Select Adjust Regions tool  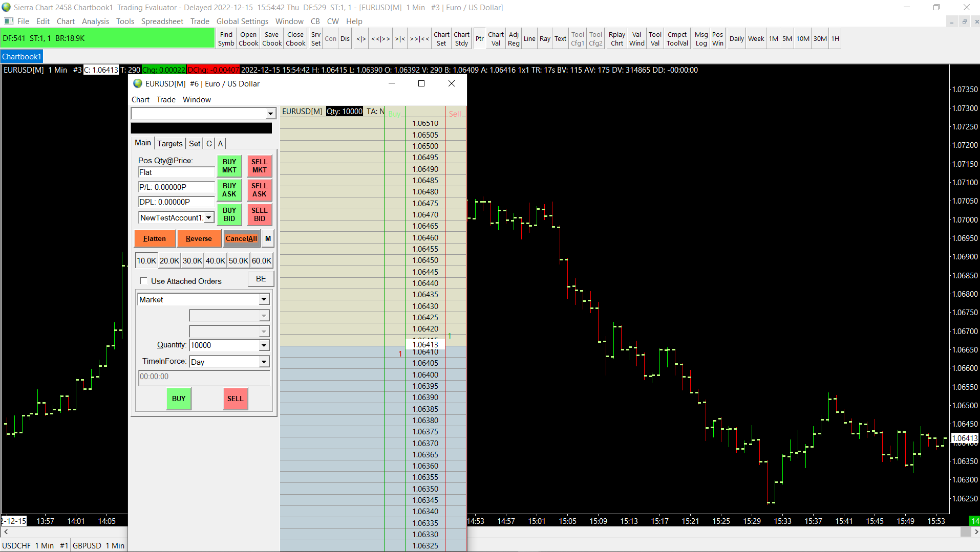514,39
